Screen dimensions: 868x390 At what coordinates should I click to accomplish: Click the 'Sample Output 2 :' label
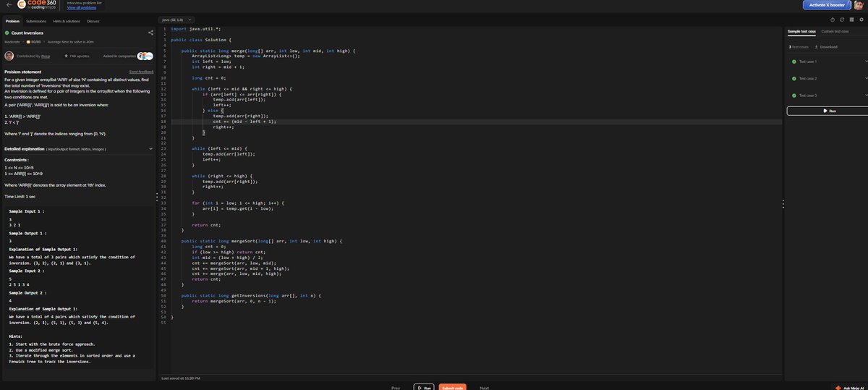tap(27, 292)
